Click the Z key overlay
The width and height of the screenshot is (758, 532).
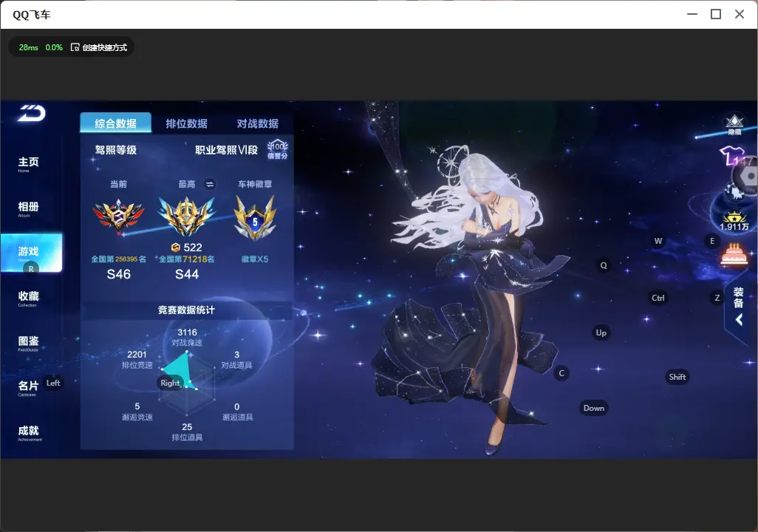point(717,298)
